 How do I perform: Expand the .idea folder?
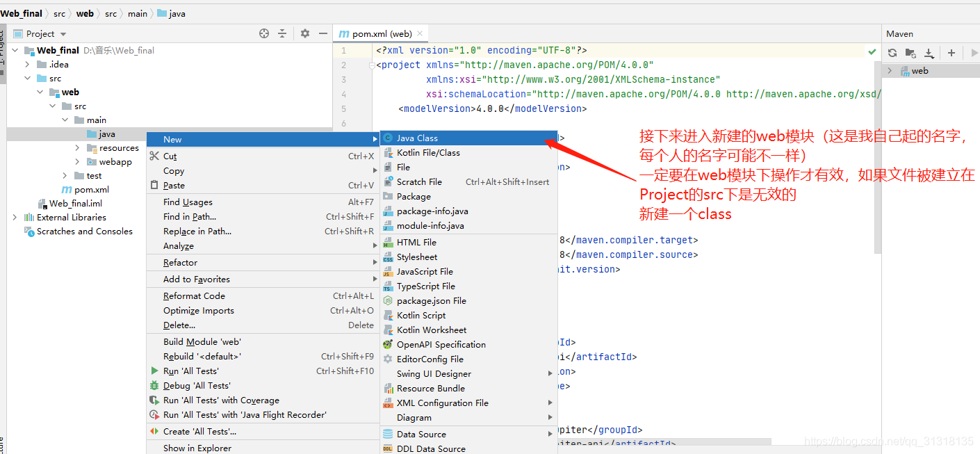pyautogui.click(x=28, y=64)
